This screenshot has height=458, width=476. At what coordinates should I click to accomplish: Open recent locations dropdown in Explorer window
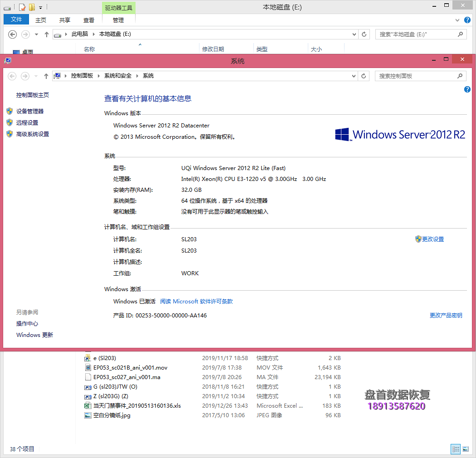click(36, 34)
